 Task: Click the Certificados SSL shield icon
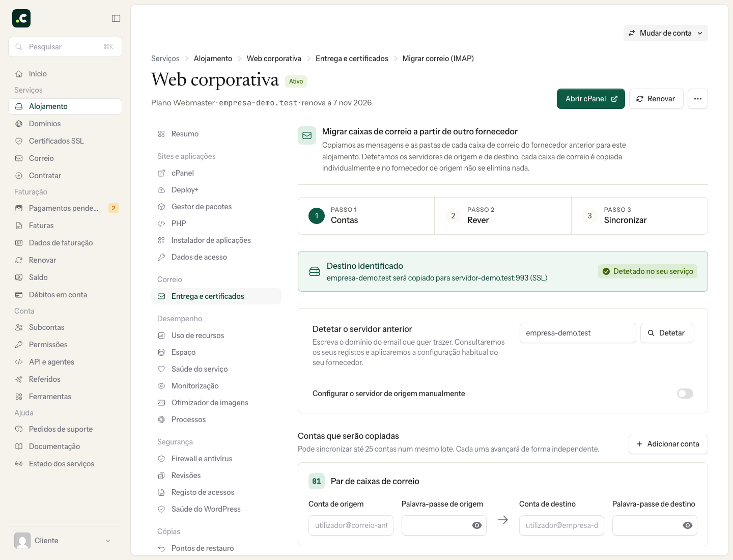(19, 141)
